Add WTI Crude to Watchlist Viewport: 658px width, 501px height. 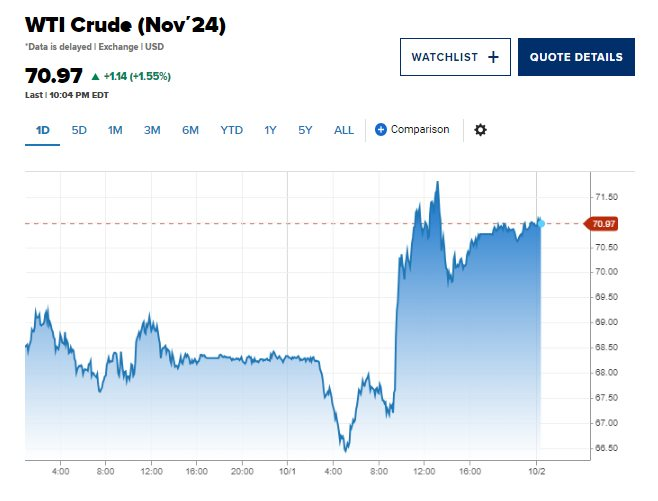(x=455, y=57)
